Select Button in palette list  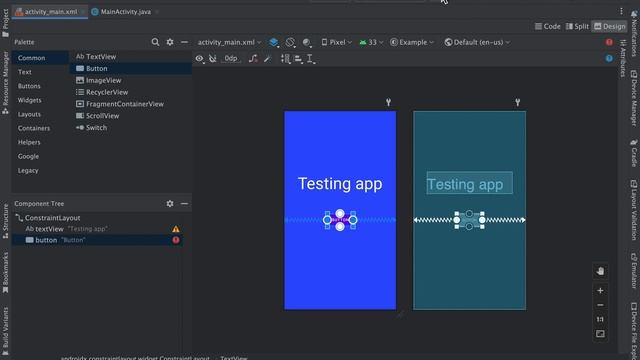131,69
